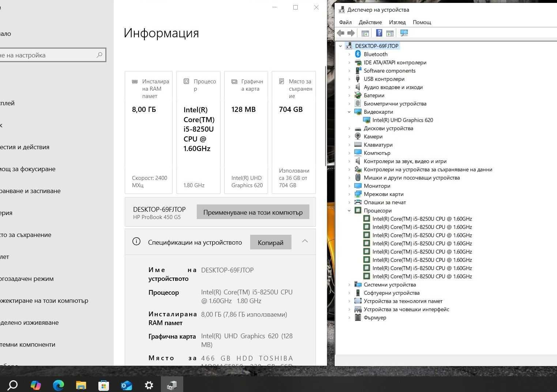Open Outlook from the taskbar
The width and height of the screenshot is (557, 392).
pos(127,385)
